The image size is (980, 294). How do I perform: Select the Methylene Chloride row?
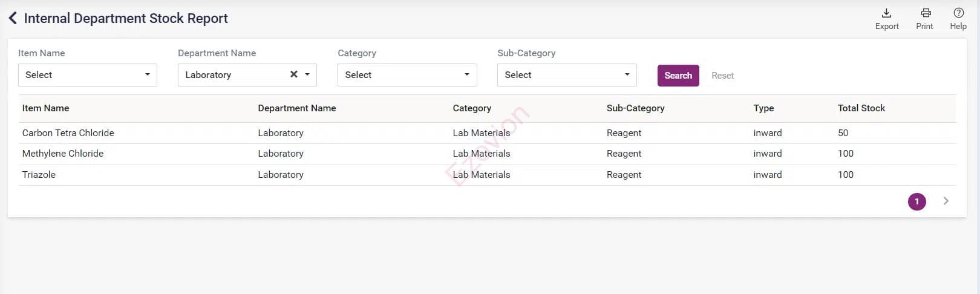click(63, 154)
